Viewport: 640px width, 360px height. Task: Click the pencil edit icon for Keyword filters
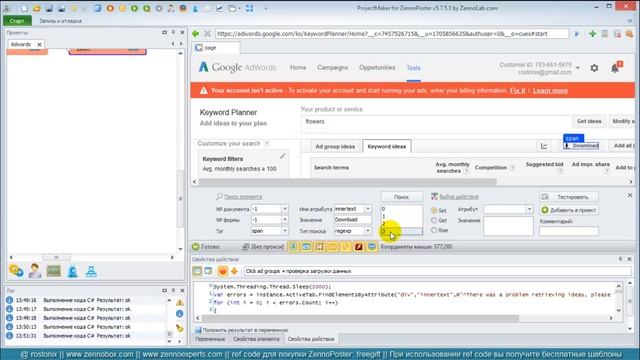[282, 156]
